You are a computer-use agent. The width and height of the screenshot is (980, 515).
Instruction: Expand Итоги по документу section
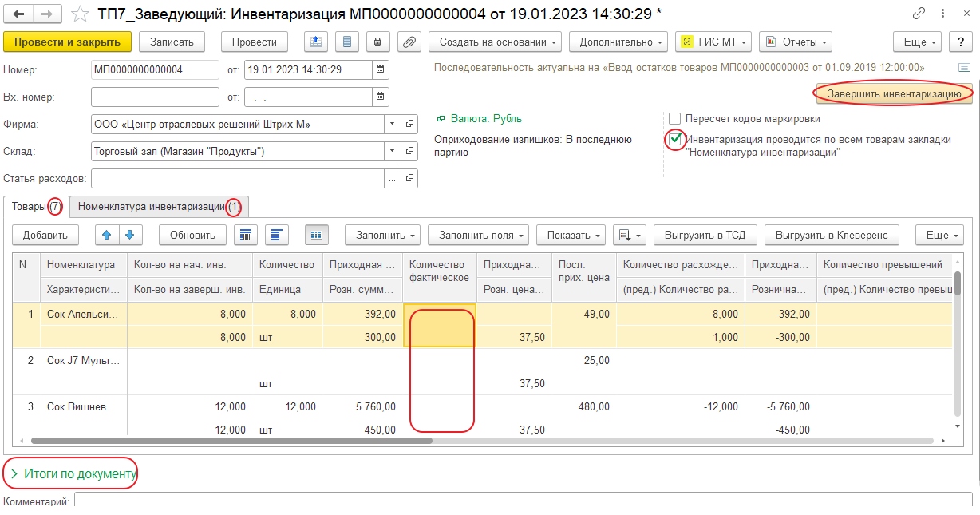73,473
